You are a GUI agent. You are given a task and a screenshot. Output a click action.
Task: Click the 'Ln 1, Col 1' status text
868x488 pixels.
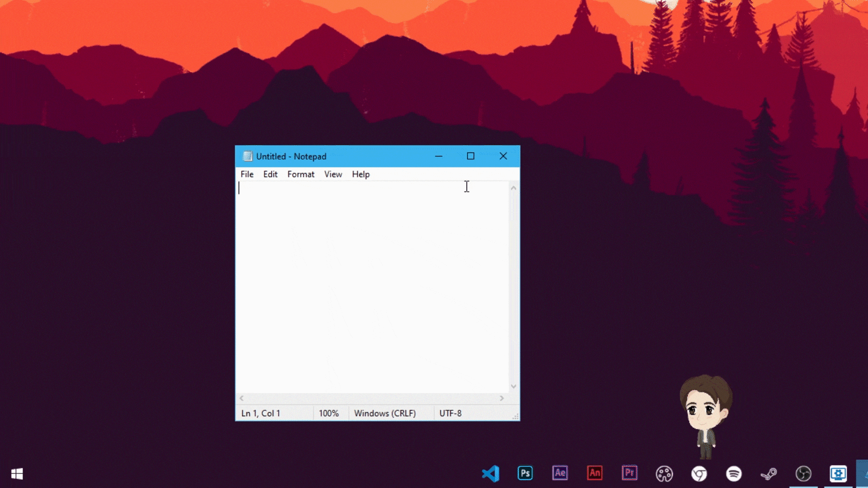[x=261, y=413]
